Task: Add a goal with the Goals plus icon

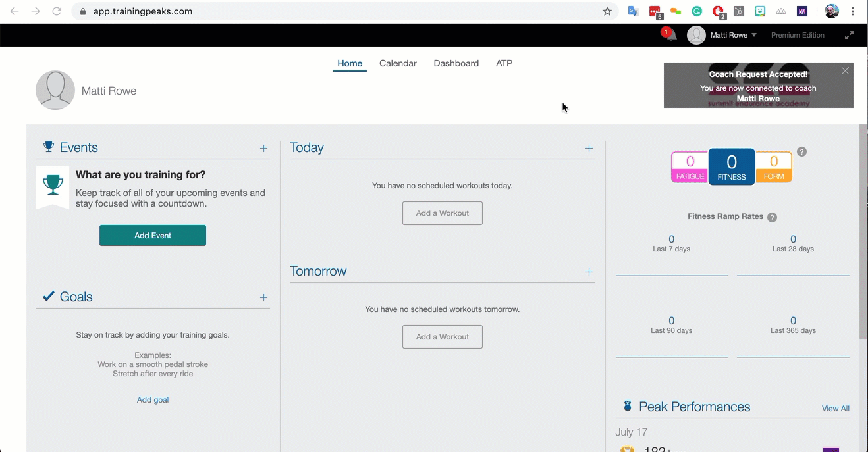Action: point(263,298)
